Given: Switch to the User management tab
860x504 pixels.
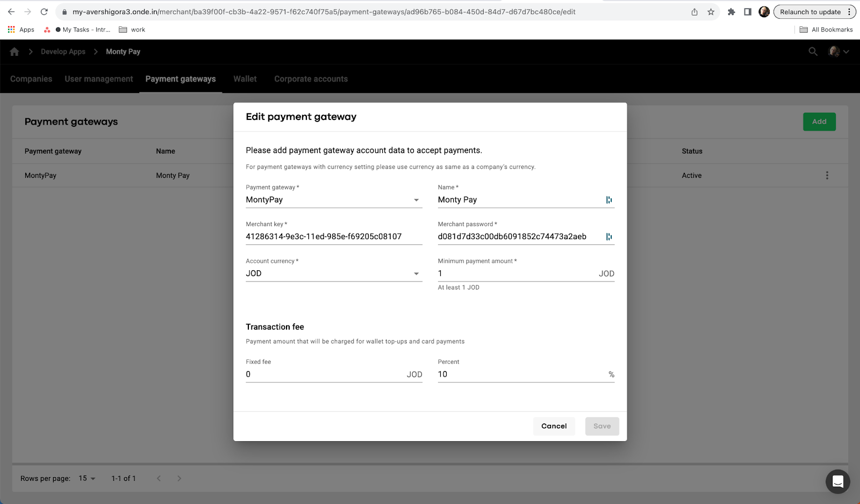Looking at the screenshot, I should [x=99, y=79].
